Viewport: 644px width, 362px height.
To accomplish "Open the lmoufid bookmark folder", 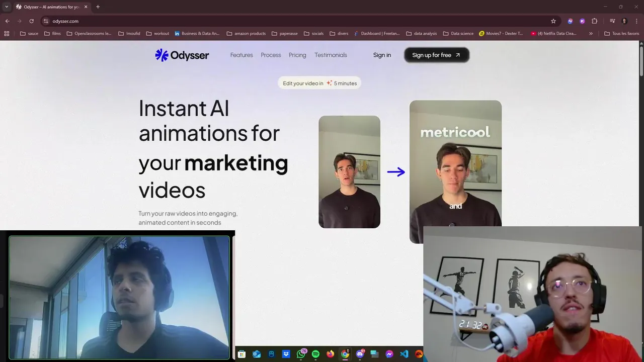I will point(129,34).
